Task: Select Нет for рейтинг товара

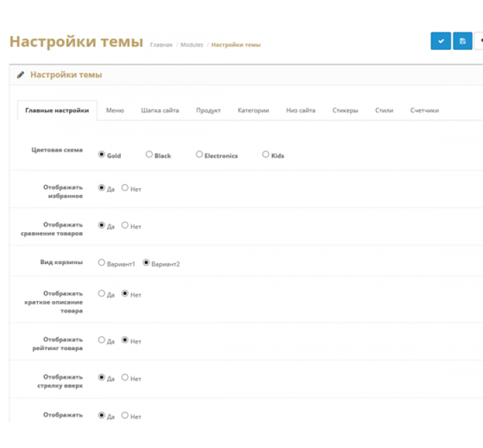Action: [125, 340]
